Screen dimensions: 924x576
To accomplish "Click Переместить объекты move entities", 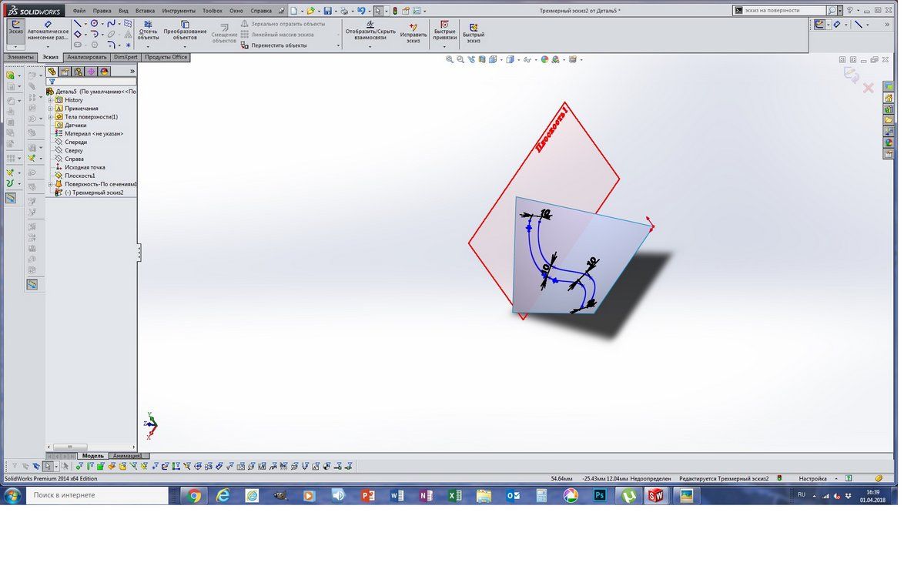I will point(273,45).
